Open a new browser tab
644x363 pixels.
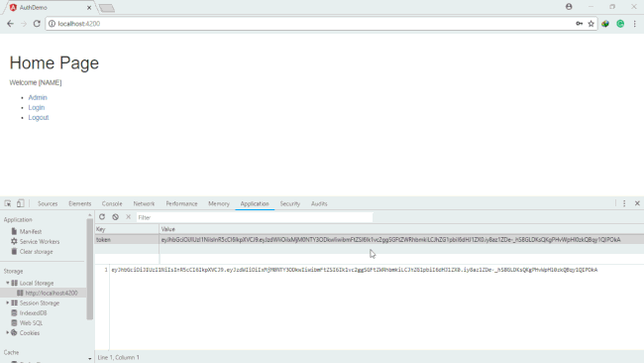pos(107,8)
